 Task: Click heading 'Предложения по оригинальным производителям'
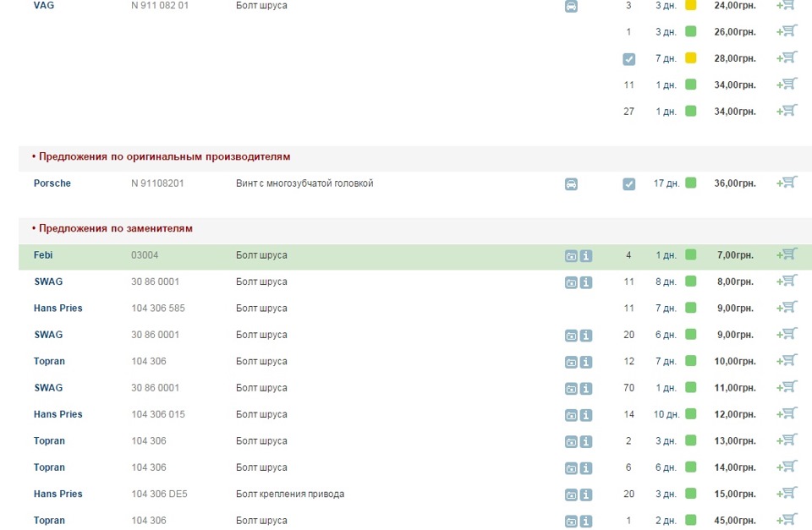pyautogui.click(x=165, y=157)
